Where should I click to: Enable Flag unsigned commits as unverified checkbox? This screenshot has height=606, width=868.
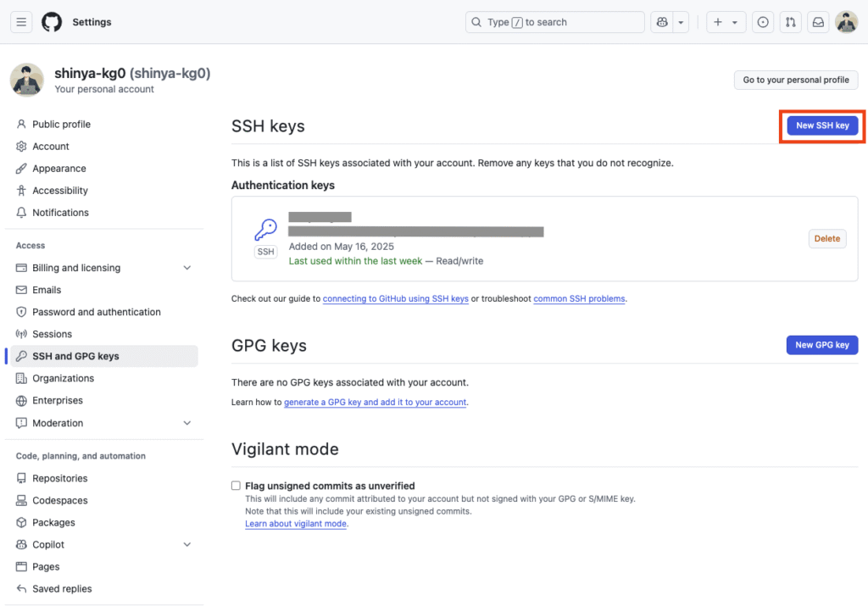tap(236, 486)
